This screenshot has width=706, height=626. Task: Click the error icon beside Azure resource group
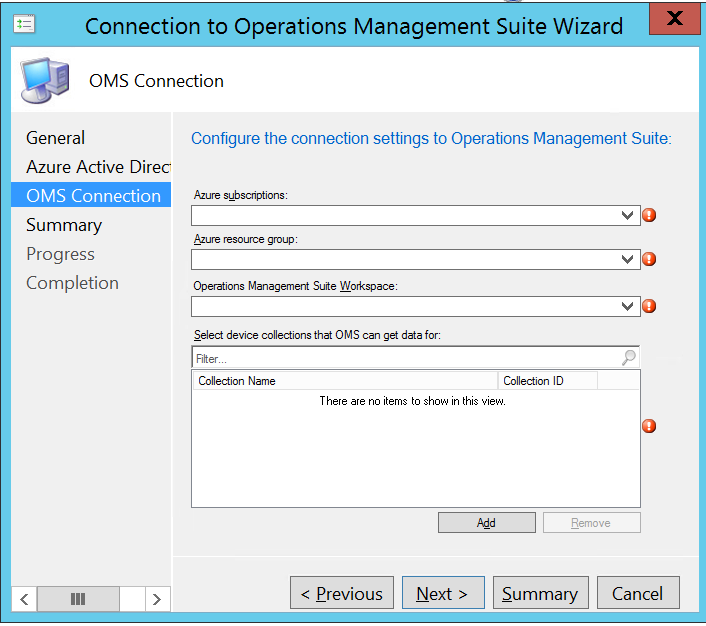[649, 260]
